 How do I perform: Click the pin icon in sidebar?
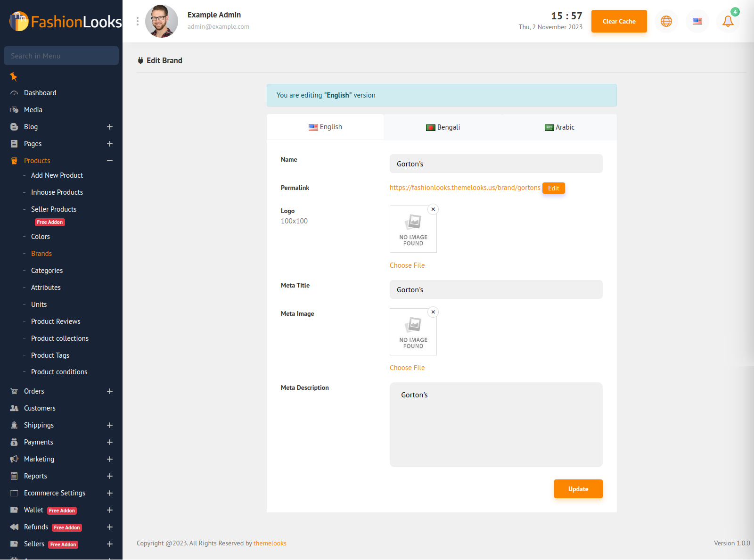pos(14,76)
